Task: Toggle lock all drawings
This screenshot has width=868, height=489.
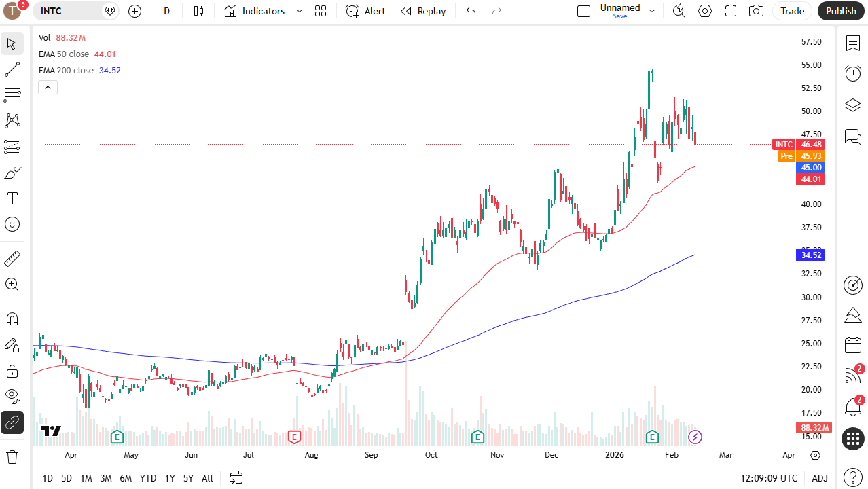Action: (x=12, y=371)
